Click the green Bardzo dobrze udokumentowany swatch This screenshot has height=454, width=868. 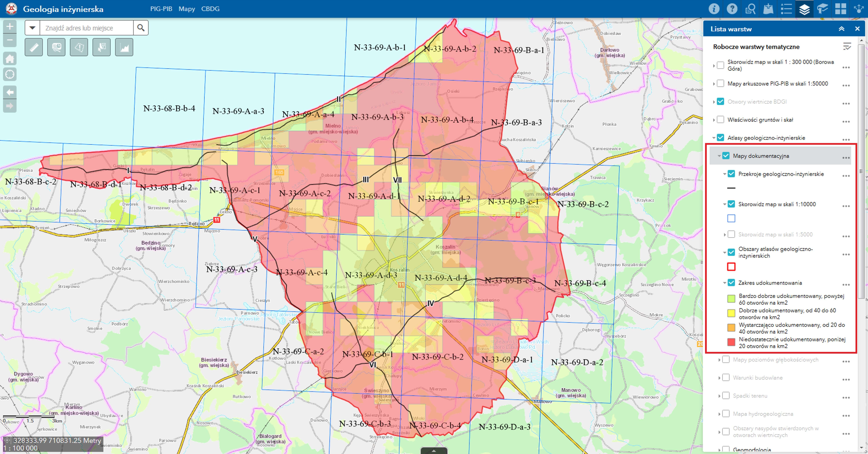(731, 299)
